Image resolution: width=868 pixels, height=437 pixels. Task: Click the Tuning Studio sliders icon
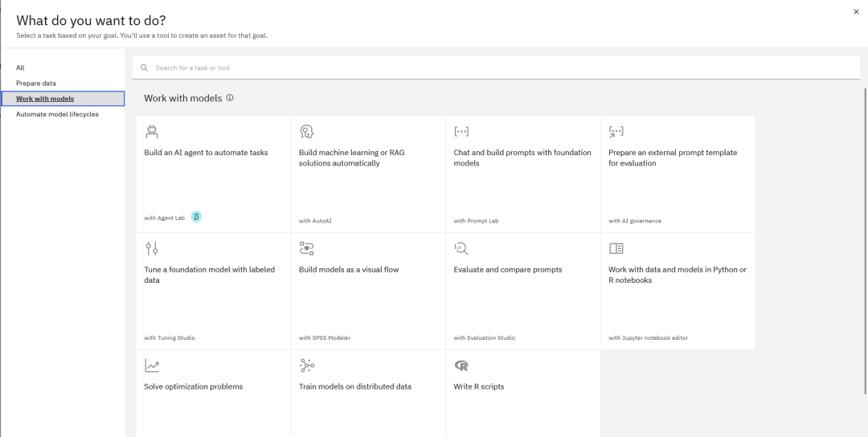152,248
